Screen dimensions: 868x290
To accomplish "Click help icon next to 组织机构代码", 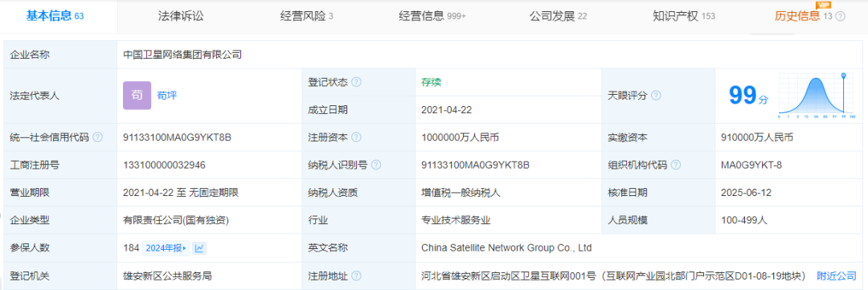I will tap(675, 165).
